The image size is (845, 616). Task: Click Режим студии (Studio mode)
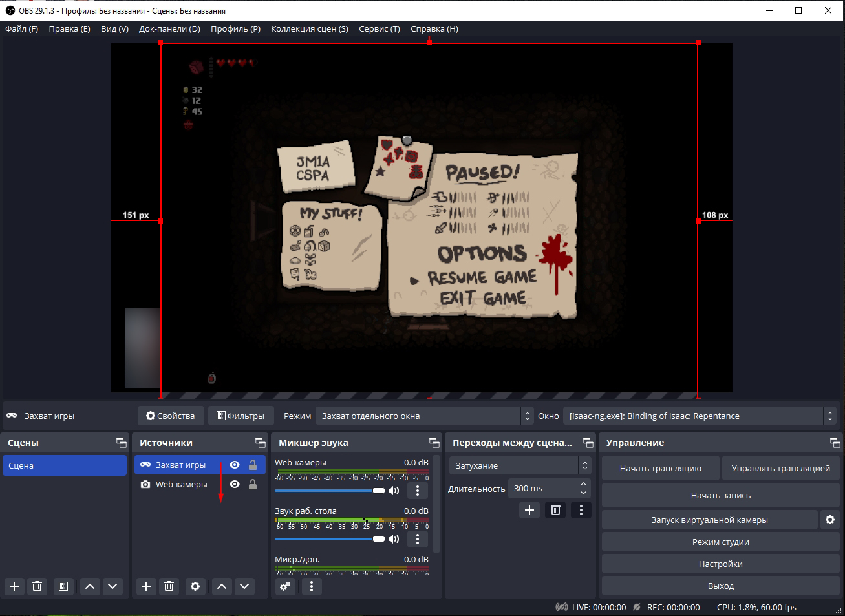[x=721, y=542]
